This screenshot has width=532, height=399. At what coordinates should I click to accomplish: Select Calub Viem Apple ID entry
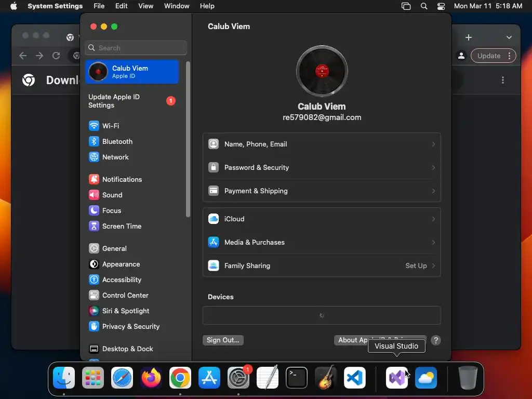coord(132,72)
